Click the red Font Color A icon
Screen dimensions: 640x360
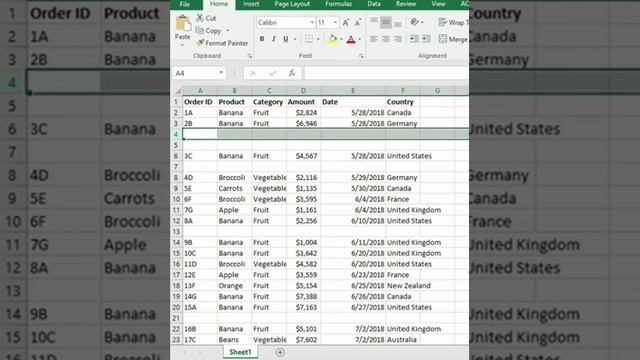tap(351, 39)
